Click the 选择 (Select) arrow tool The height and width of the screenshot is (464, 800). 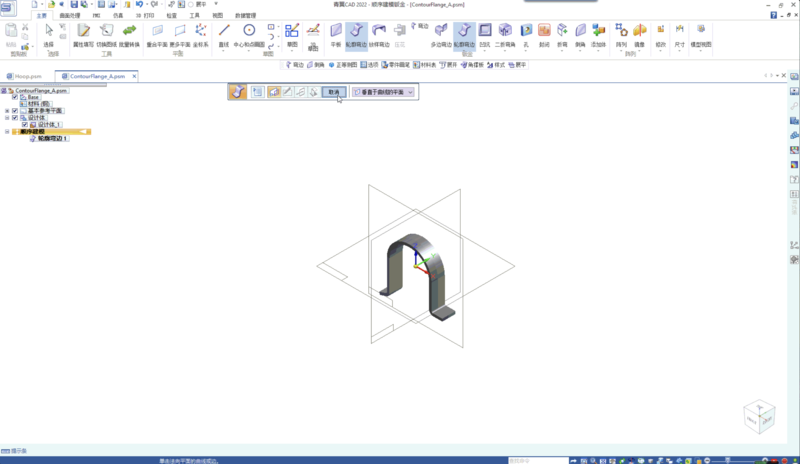[49, 33]
